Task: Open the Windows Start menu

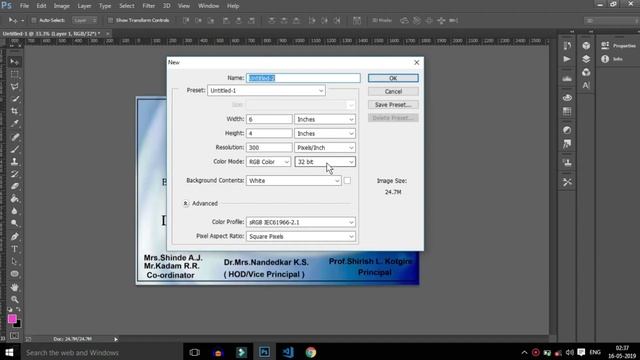Action: point(9,352)
